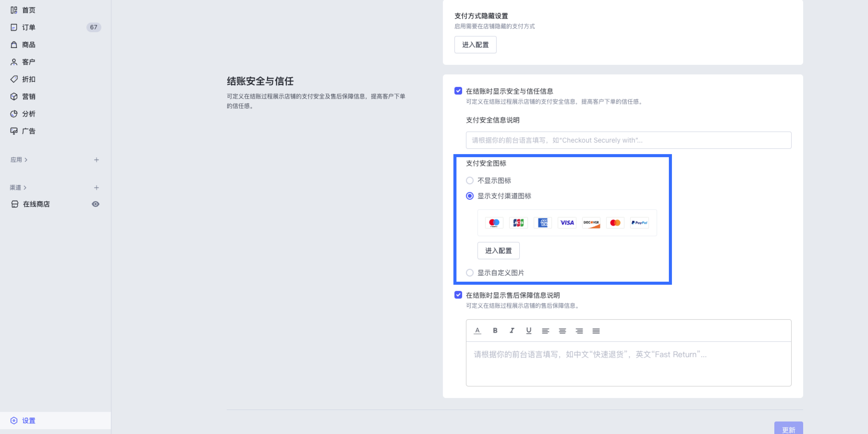Viewport: 868px width, 434px height.
Task: Open the text color tool
Action: point(477,330)
